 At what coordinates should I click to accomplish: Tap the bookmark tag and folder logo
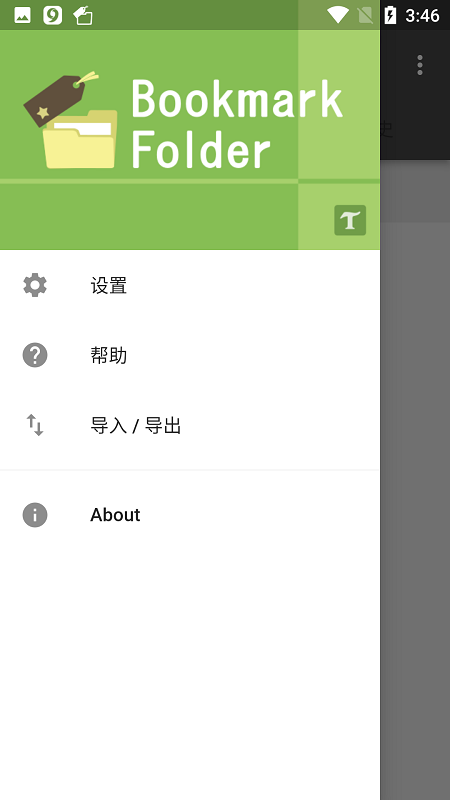point(70,120)
